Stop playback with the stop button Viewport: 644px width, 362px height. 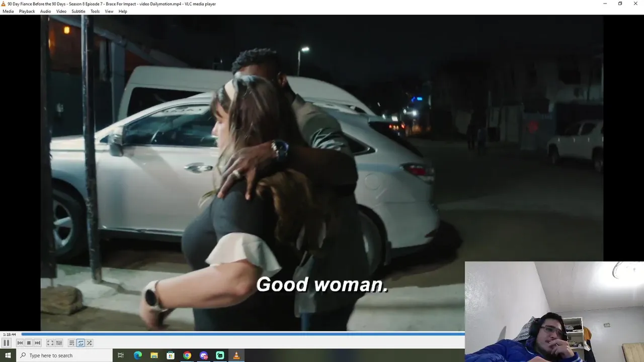pos(29,343)
